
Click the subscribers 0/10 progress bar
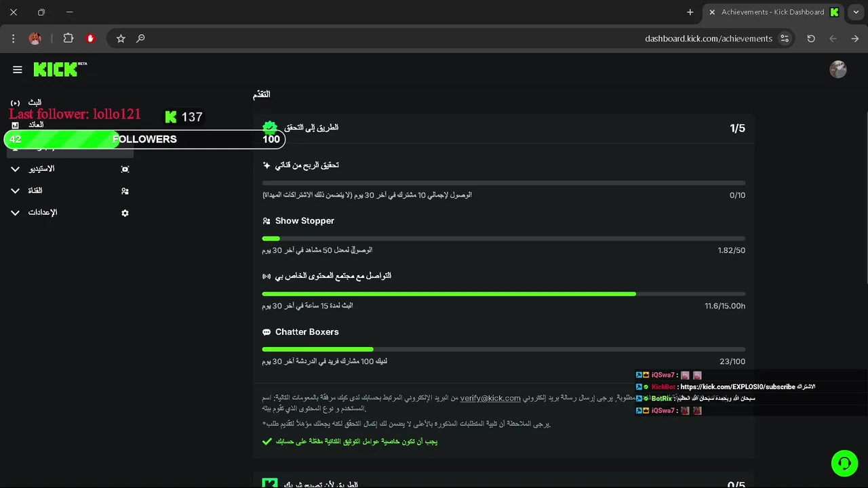(x=504, y=183)
